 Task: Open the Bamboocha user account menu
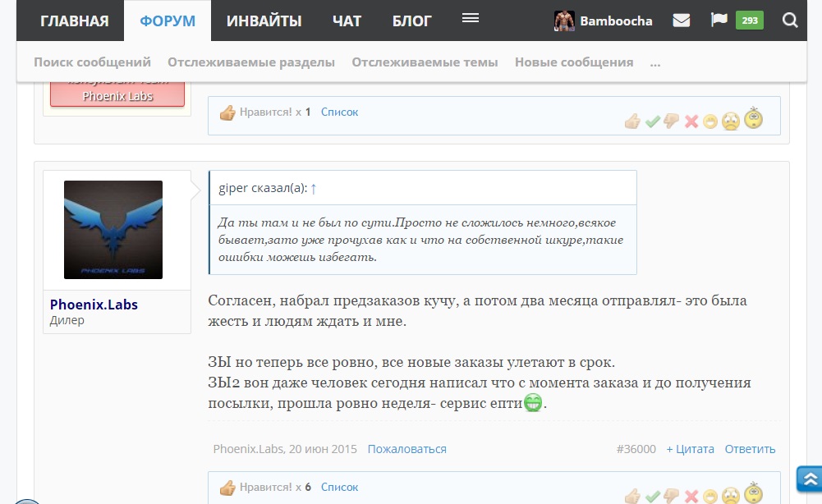click(x=604, y=21)
